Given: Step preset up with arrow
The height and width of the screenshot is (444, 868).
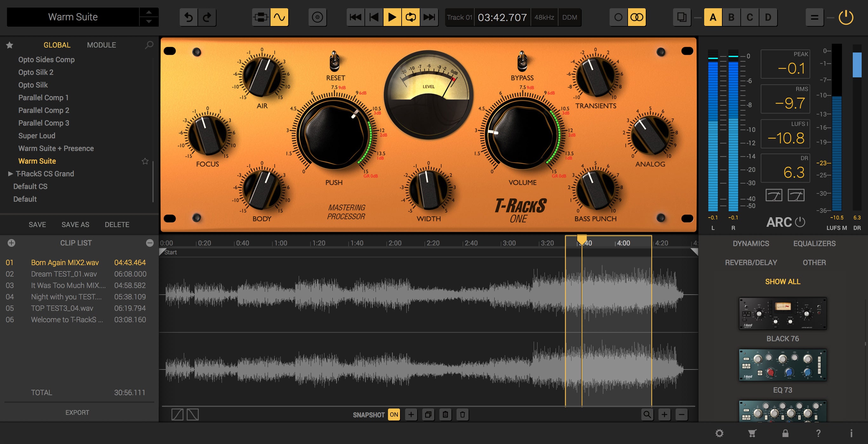Looking at the screenshot, I should pyautogui.click(x=149, y=12).
